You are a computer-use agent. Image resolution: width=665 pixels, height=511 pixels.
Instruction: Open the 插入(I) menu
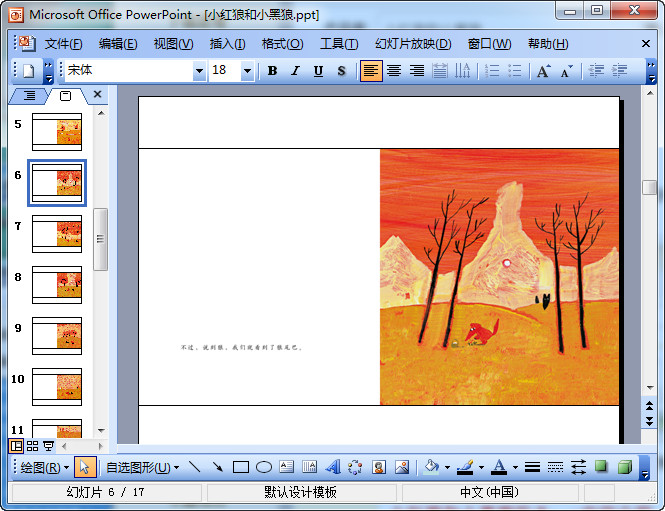[227, 44]
